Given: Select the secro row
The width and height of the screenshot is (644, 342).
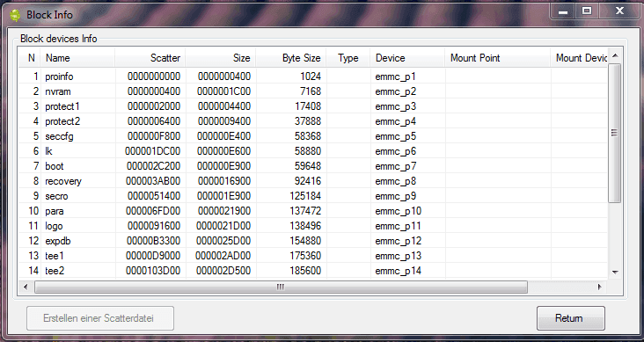Looking at the screenshot, I should coord(312,196).
